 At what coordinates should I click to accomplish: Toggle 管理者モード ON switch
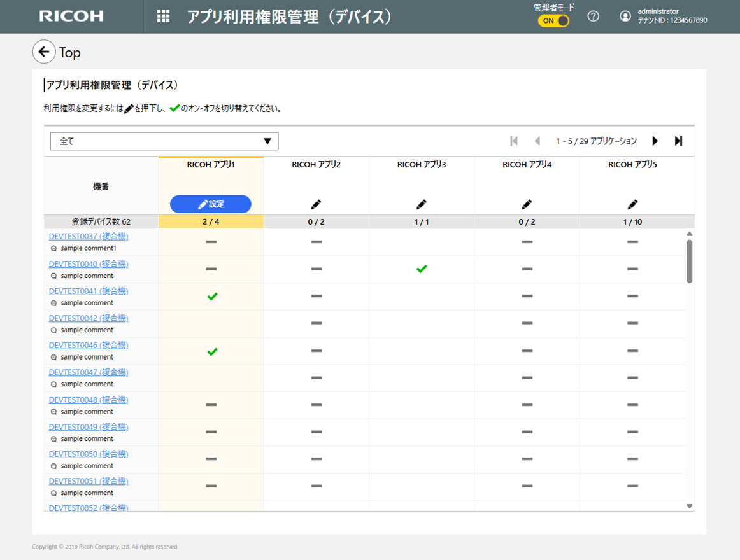tap(553, 21)
